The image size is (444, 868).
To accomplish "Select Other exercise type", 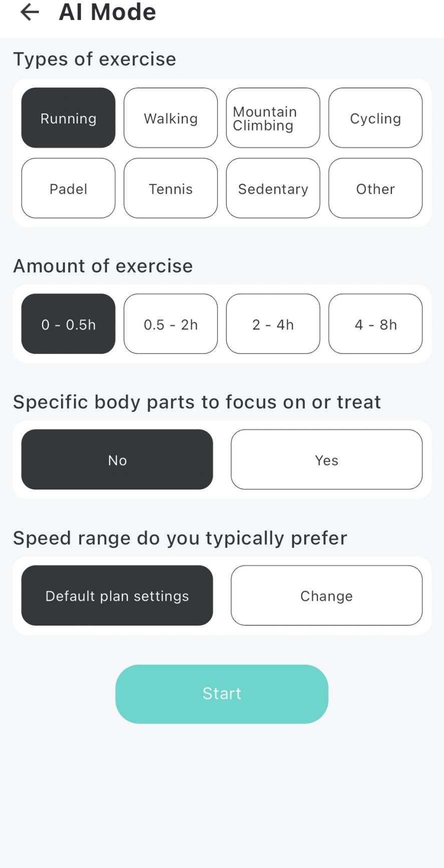I will [375, 188].
